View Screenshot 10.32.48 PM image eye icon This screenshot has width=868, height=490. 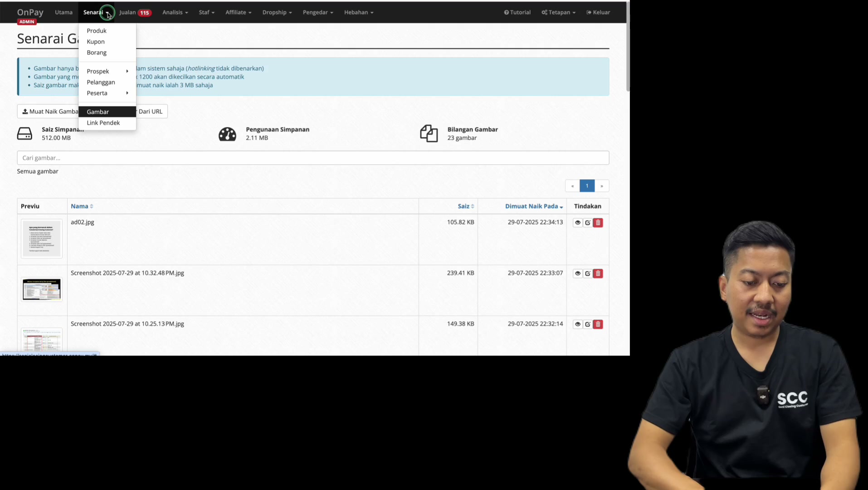click(x=577, y=274)
